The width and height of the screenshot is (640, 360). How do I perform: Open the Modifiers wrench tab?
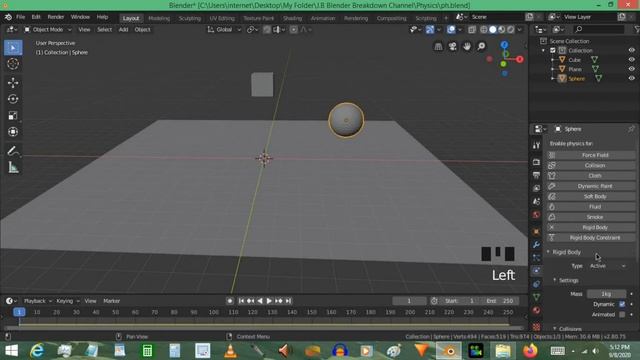point(536,244)
